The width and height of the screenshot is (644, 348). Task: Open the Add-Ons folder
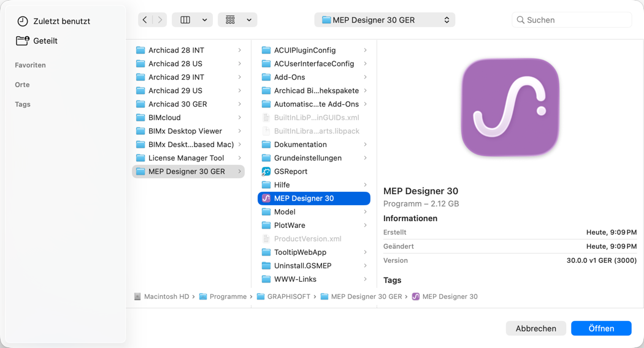314,77
